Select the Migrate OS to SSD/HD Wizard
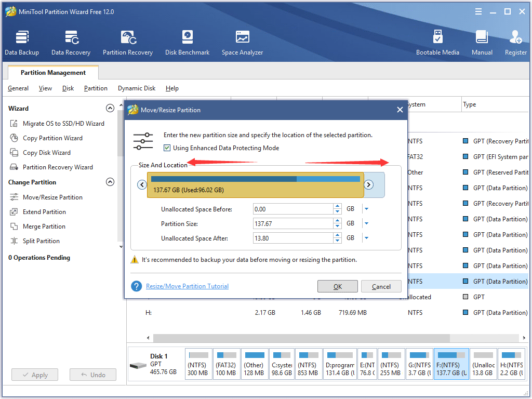The image size is (532, 399). point(63,123)
